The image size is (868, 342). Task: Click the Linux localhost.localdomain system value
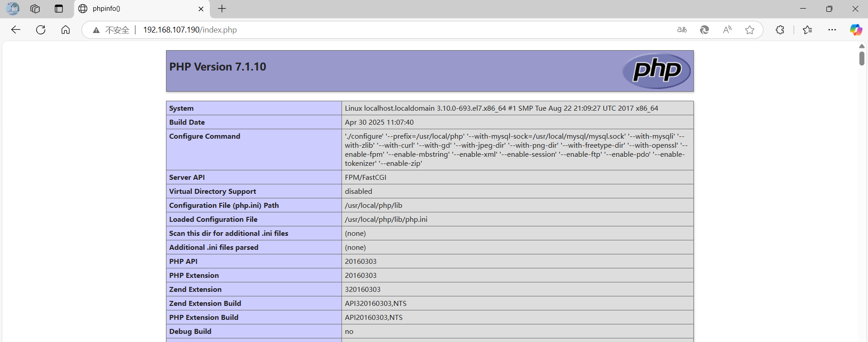click(501, 108)
